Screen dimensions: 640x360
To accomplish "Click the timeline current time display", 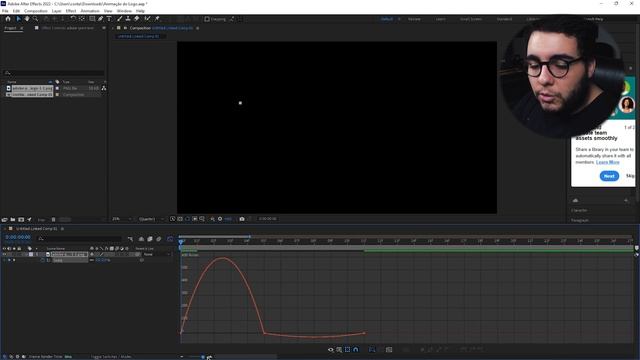I will click(18, 237).
